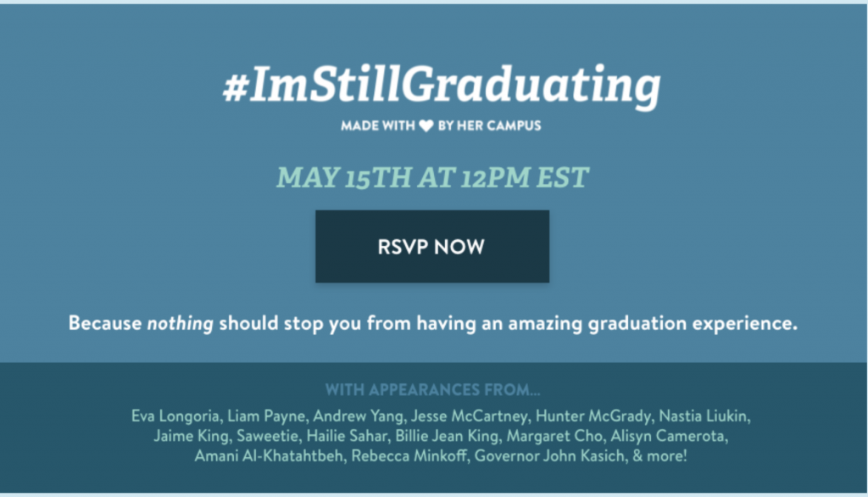This screenshot has height=497, width=868.
Task: Click on Margaret Cho
Action: [x=556, y=436]
